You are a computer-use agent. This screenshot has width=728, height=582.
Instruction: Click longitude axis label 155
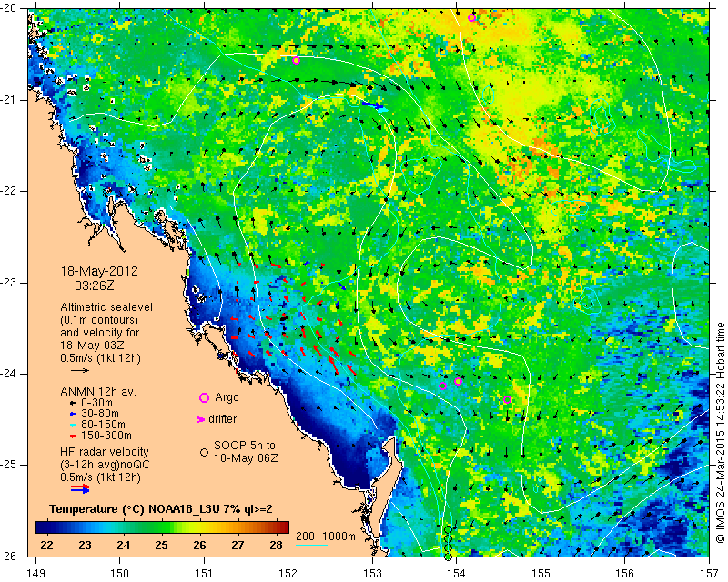pyautogui.click(x=541, y=574)
